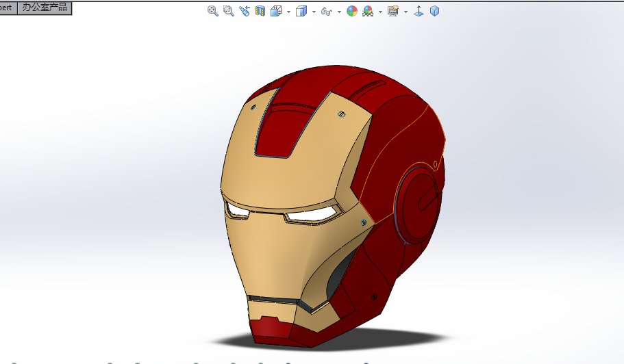
Task: Click the vertical arrow plane icon
Action: pyautogui.click(x=419, y=11)
